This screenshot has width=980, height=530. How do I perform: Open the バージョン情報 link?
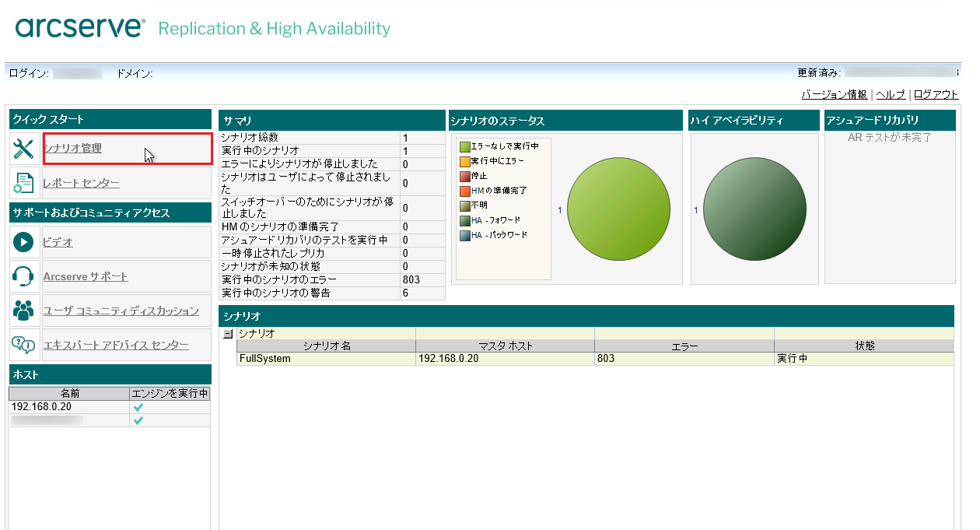(x=834, y=94)
